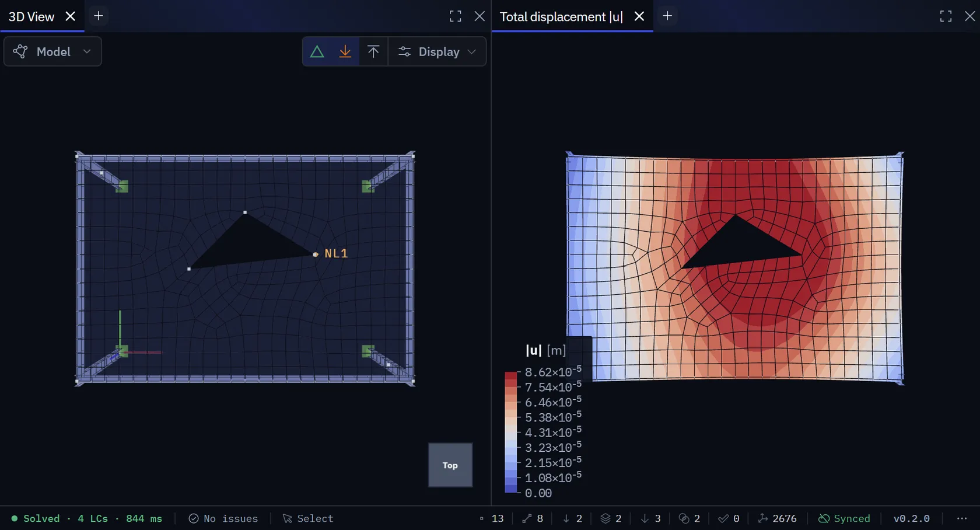Close the 3D View pane

coord(480,16)
